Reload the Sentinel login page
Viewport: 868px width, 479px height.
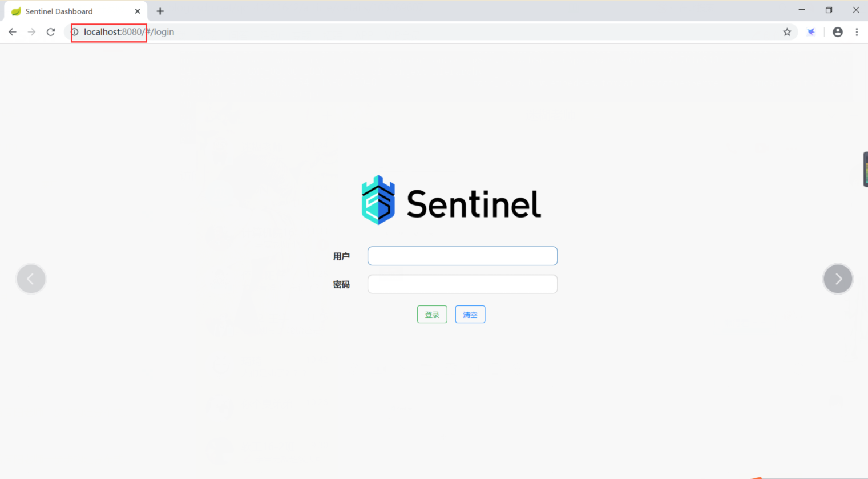coord(51,32)
